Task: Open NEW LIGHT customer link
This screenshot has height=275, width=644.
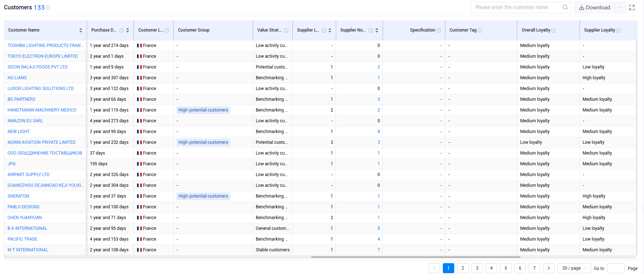Action: 19,132
